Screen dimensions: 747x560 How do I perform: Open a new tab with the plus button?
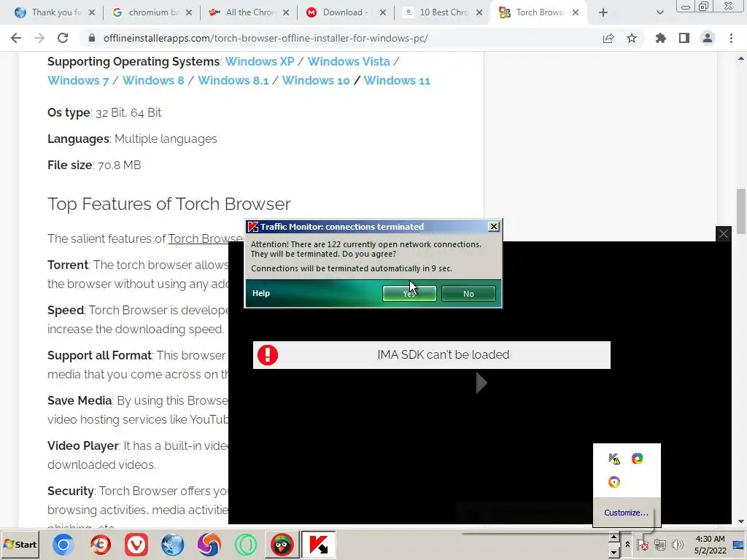pyautogui.click(x=603, y=12)
